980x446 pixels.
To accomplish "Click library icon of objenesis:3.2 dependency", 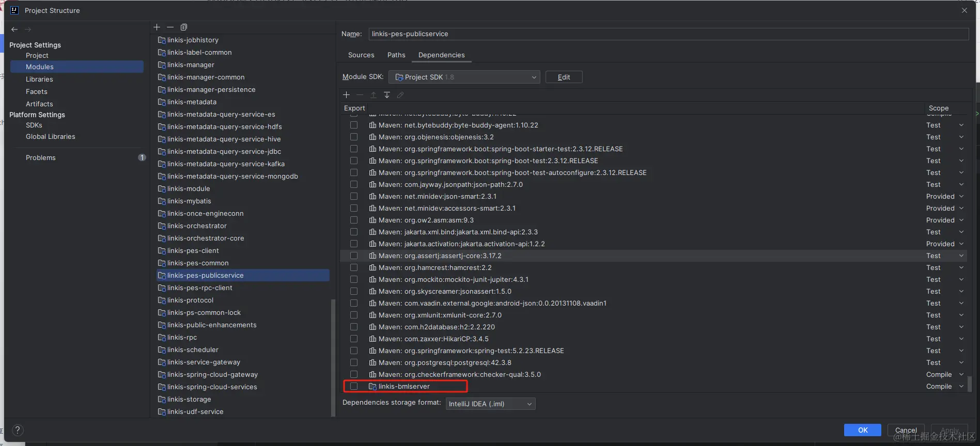I will [372, 137].
